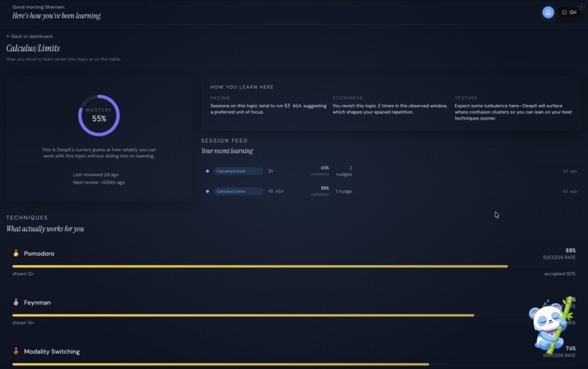Select the Calculus/Limits tag in 1h session
Image resolution: width=588 pixels, height=369 pixels.
(x=238, y=171)
